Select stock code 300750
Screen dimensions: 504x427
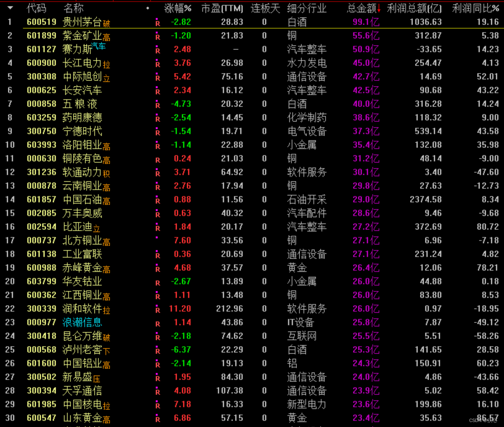(41, 131)
